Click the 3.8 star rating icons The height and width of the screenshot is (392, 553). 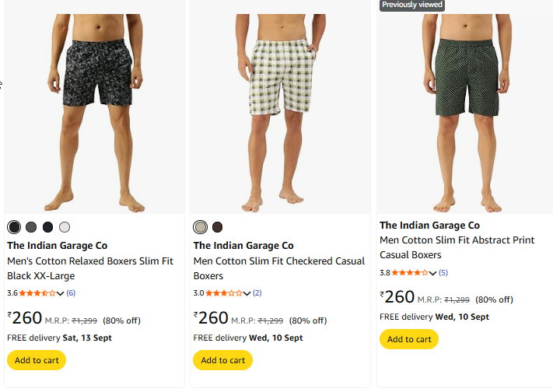point(410,273)
